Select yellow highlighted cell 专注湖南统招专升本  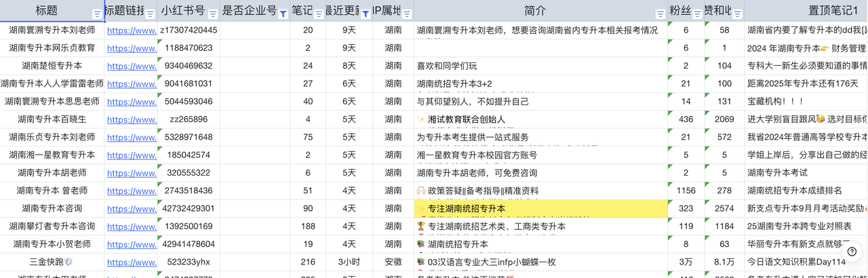coord(541,208)
